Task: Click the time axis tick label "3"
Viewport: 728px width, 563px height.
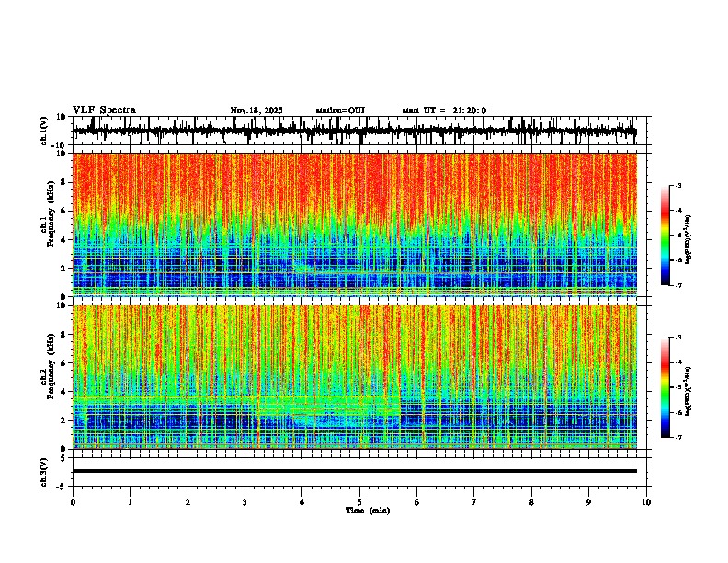Action: [245, 502]
